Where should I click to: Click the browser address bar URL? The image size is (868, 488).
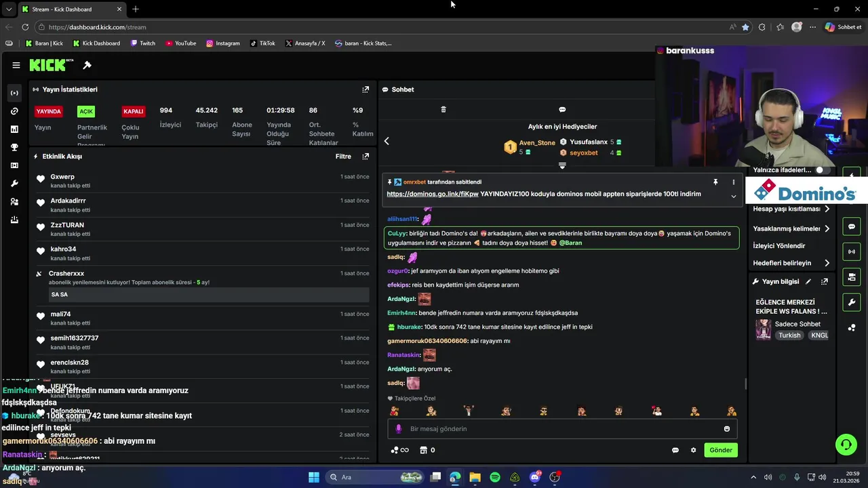coord(97,27)
